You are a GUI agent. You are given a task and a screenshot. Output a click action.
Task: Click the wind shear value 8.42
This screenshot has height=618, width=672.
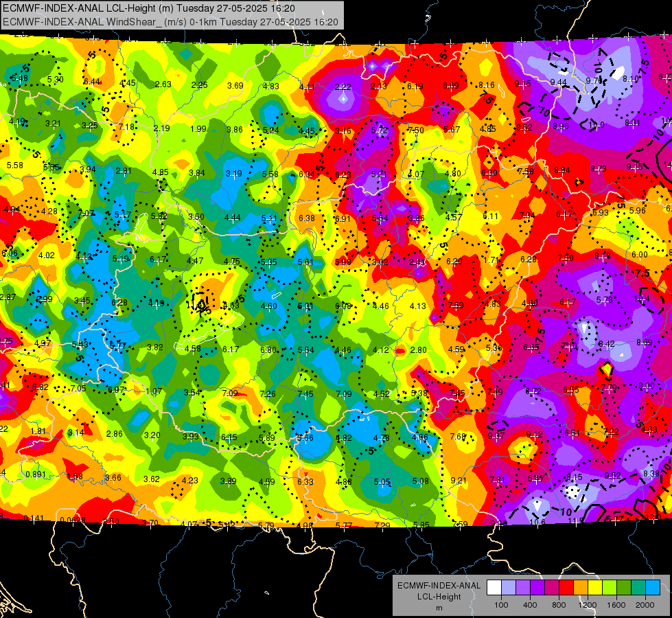(x=606, y=344)
